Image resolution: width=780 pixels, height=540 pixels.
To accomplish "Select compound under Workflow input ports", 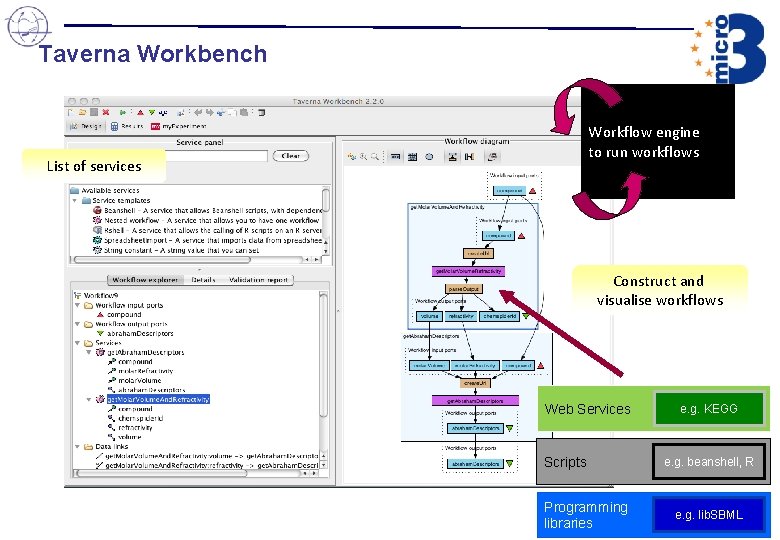I will point(124,315).
